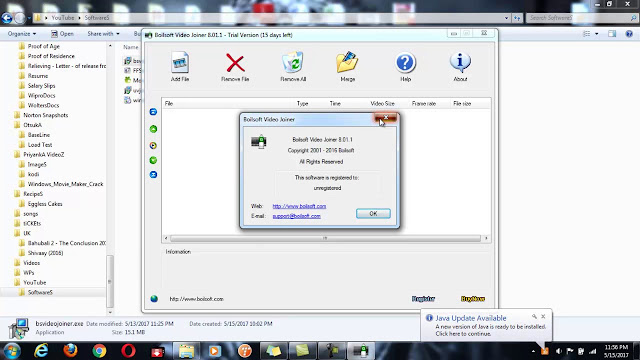Select the Windows_Movie_Maker_Crack folder

click(x=65, y=184)
